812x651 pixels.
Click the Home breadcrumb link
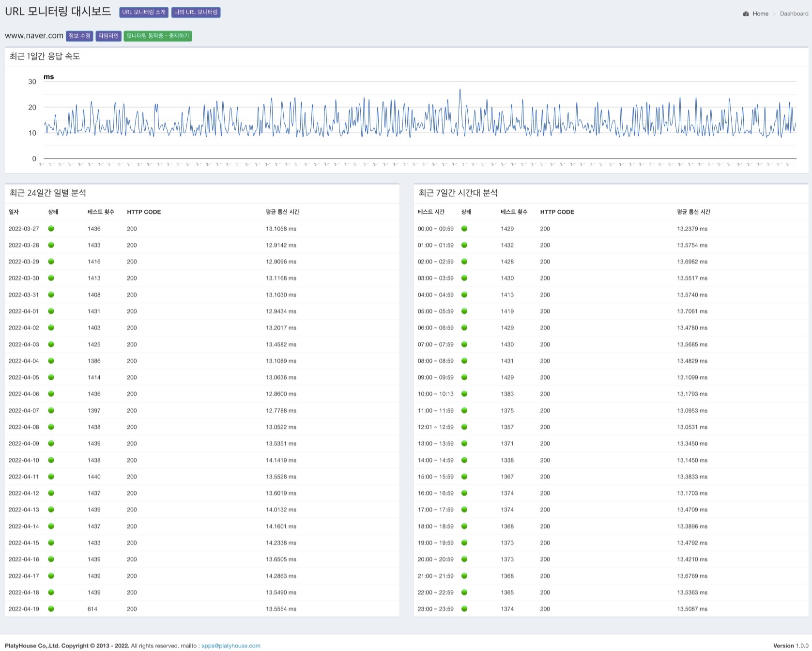760,14
